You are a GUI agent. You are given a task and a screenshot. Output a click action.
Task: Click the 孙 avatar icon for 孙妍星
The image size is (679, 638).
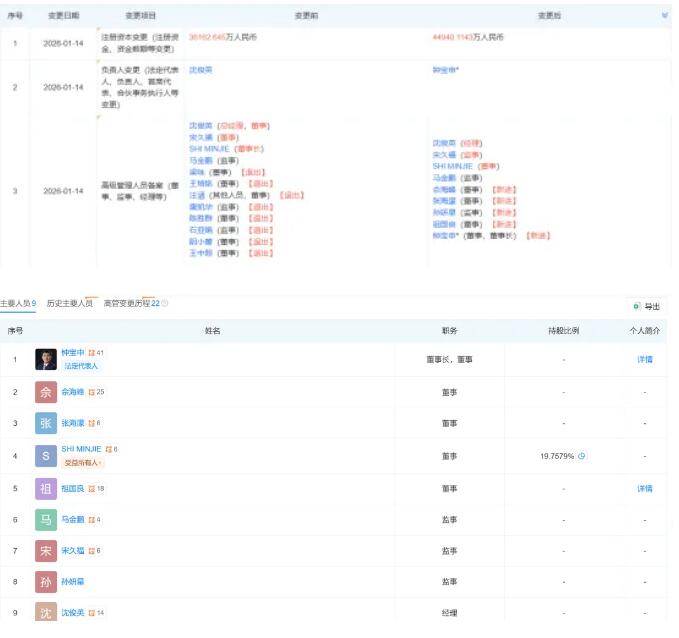coord(46,583)
